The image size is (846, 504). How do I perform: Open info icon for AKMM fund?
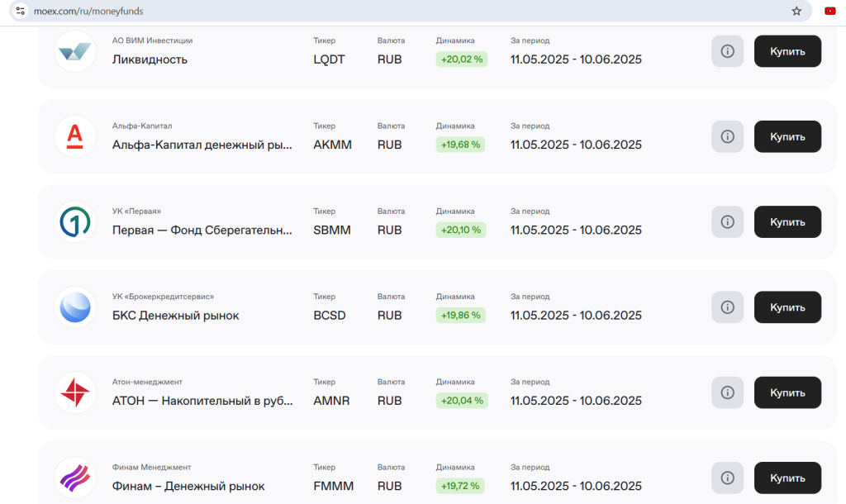[x=727, y=136]
